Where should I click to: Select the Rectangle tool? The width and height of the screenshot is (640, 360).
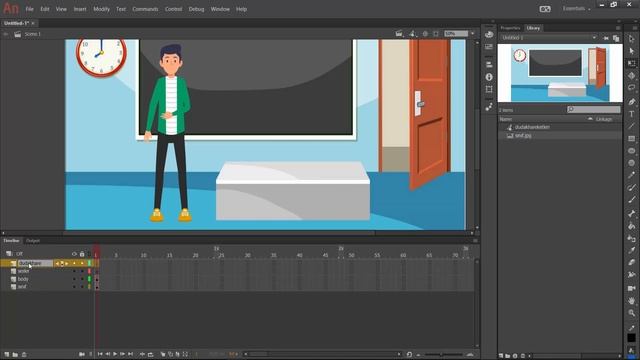[631, 139]
